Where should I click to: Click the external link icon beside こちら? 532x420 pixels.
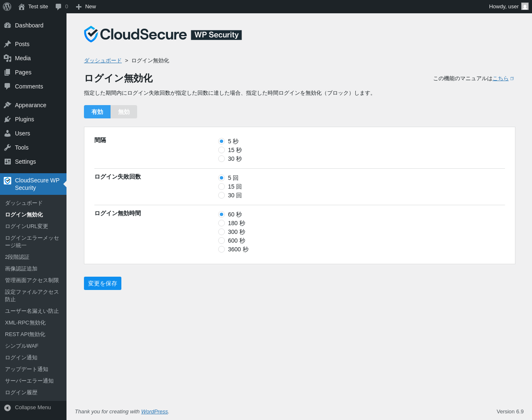(x=512, y=79)
